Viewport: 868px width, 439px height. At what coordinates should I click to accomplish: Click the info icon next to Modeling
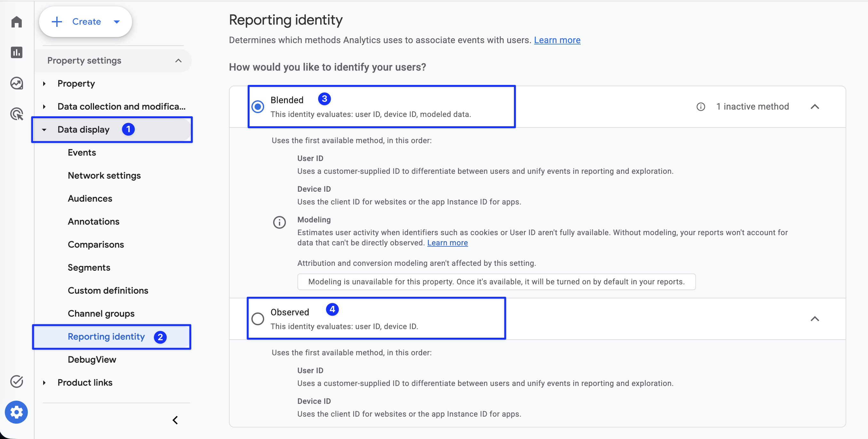point(279,222)
